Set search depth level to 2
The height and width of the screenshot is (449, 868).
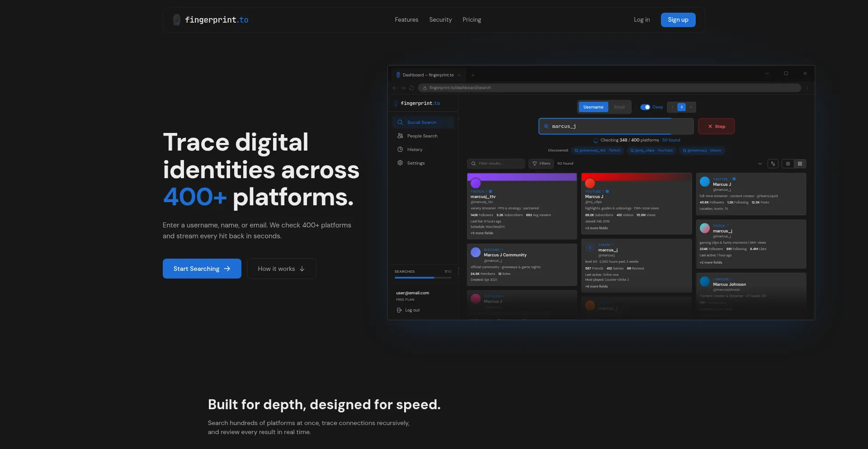(x=682, y=107)
